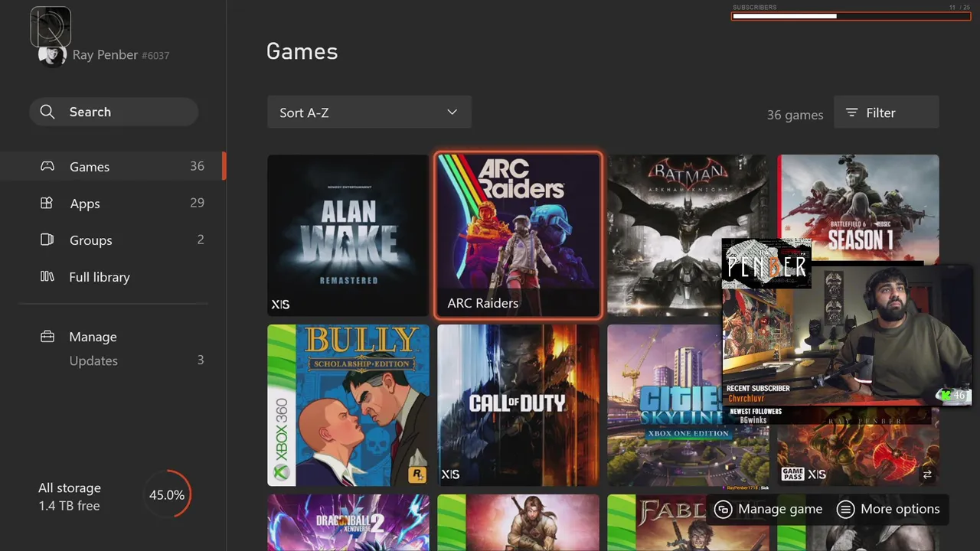Screen dimensions: 980x551
Task: Click the Manage game controller button icon
Action: click(723, 509)
